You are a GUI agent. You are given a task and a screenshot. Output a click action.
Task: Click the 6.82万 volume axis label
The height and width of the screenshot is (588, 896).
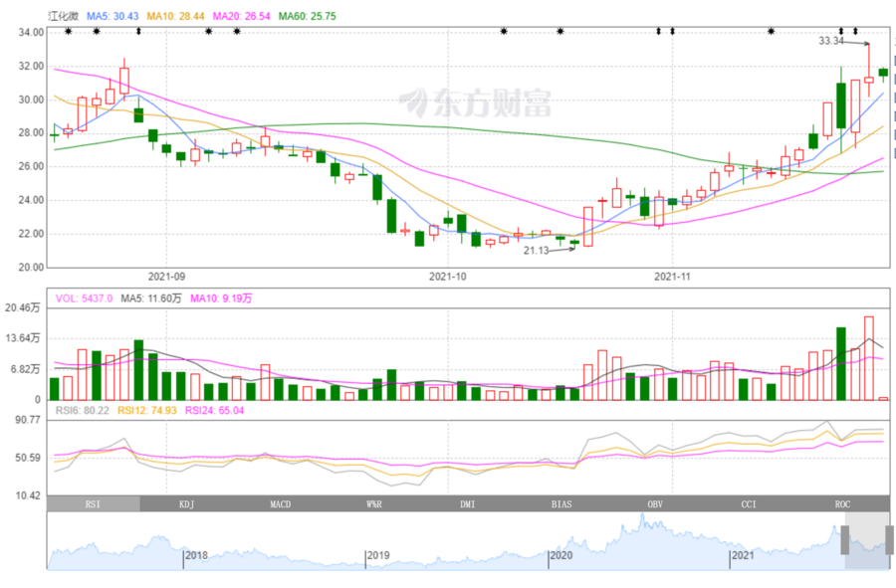(26, 369)
